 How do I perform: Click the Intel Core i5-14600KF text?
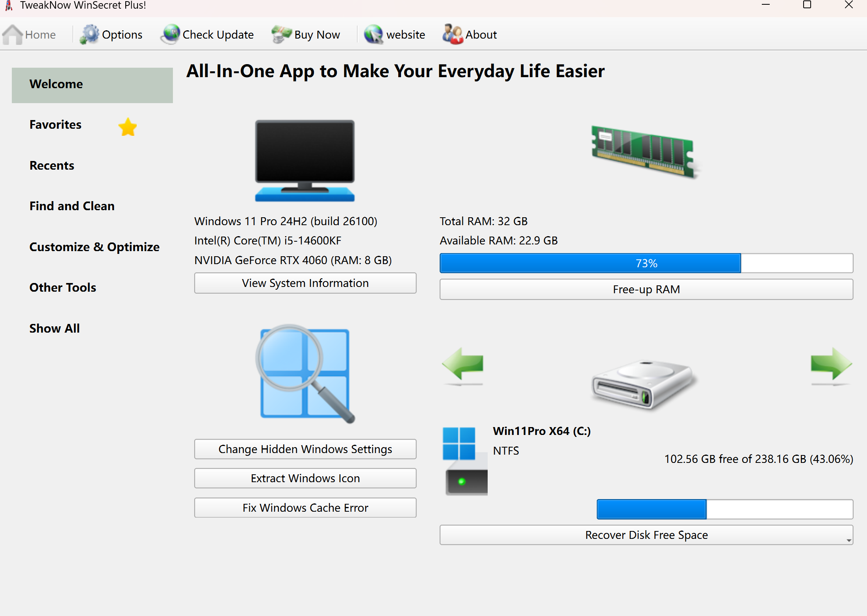pos(268,240)
